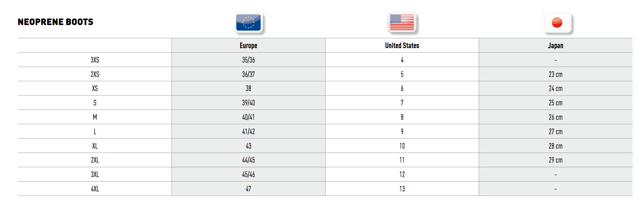Image resolution: width=644 pixels, height=207 pixels.
Task: Select the Japan column header
Action: 555,45
